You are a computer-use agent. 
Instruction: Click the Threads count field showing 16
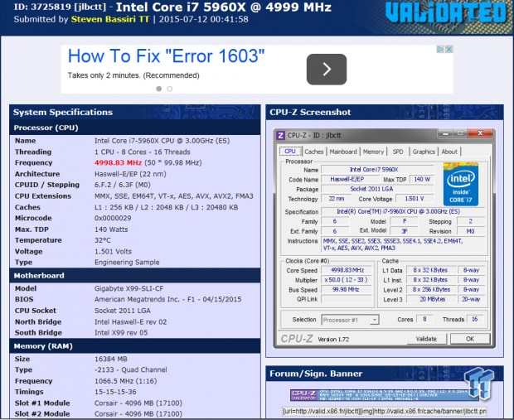tap(474, 319)
